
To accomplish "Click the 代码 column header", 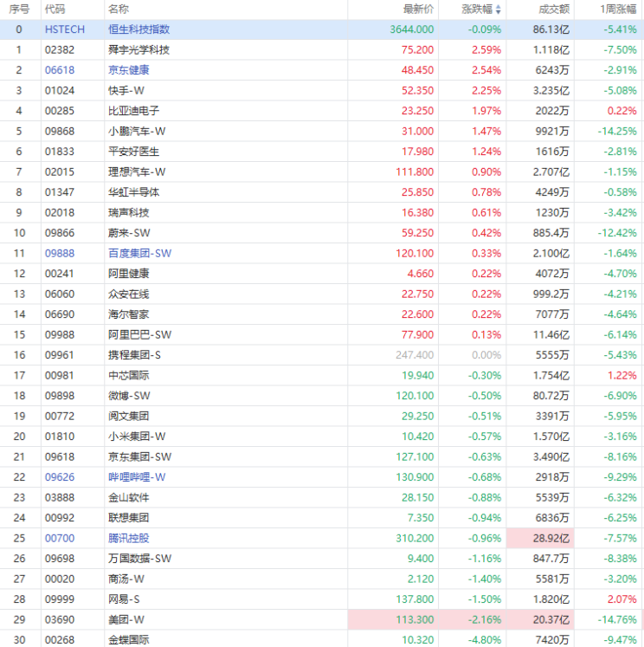I will pos(55,9).
